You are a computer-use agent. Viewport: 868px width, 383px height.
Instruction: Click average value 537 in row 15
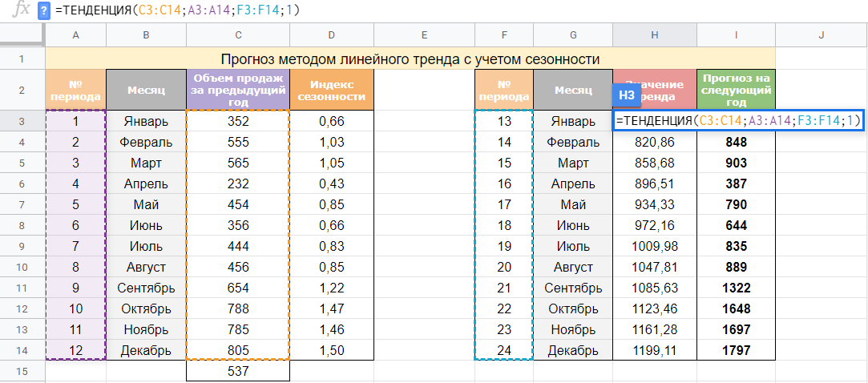pyautogui.click(x=238, y=371)
